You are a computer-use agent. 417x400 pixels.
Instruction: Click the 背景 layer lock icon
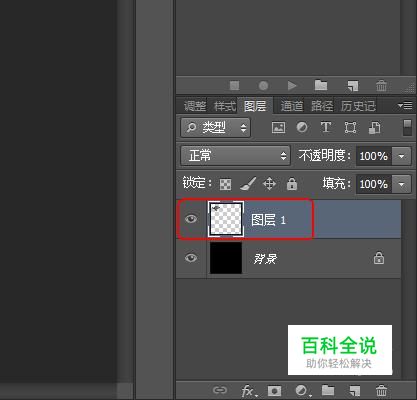(379, 258)
